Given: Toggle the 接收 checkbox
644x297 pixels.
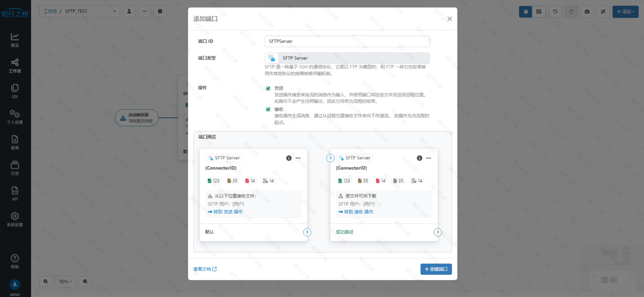Looking at the screenshot, I should tap(268, 109).
